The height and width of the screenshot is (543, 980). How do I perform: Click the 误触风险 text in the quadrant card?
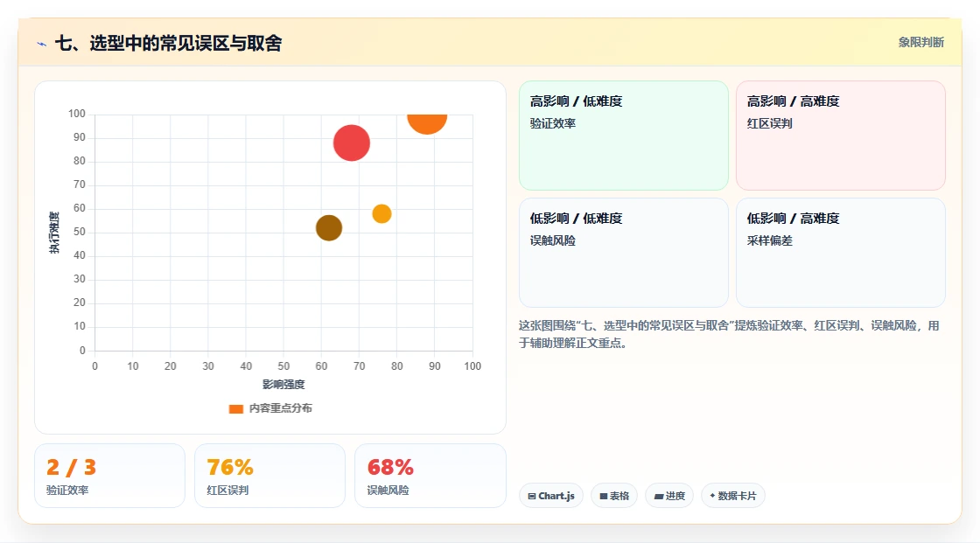tap(552, 240)
